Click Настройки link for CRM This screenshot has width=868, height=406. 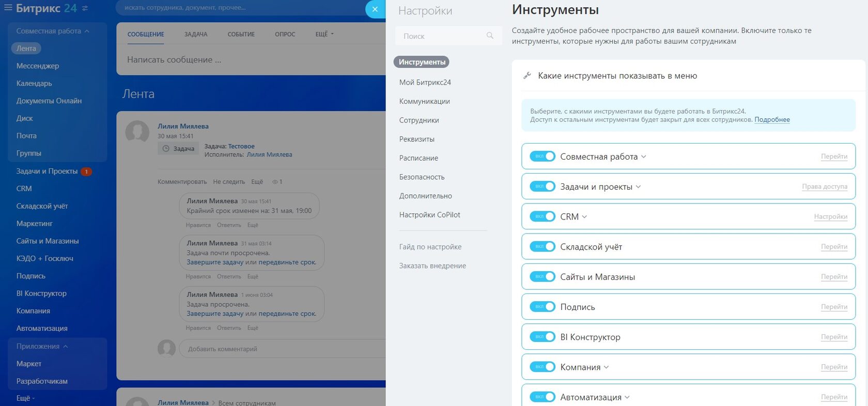tap(830, 216)
